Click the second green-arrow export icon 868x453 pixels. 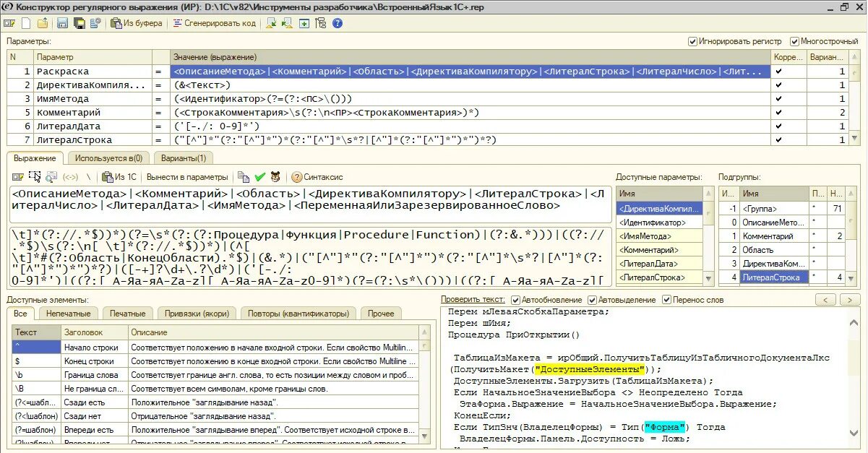[288, 23]
